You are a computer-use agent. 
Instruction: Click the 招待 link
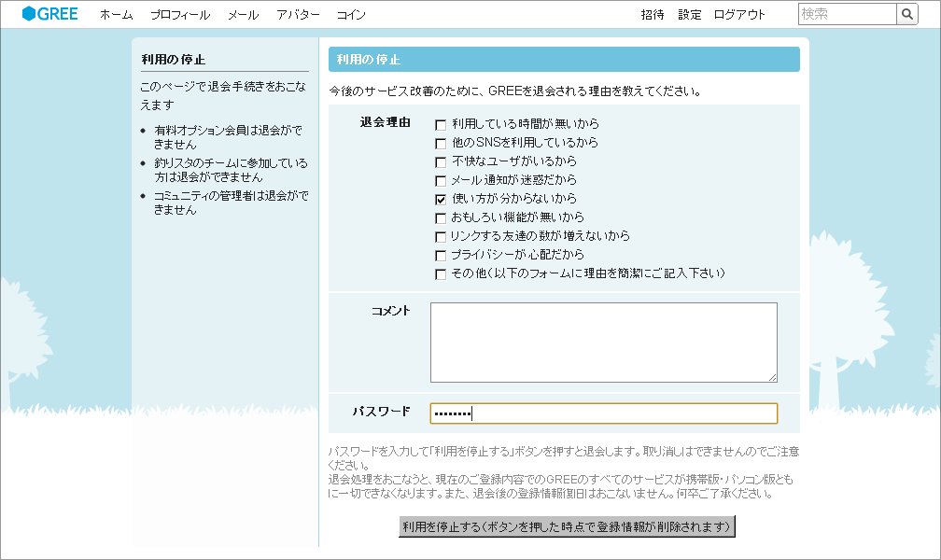point(653,14)
